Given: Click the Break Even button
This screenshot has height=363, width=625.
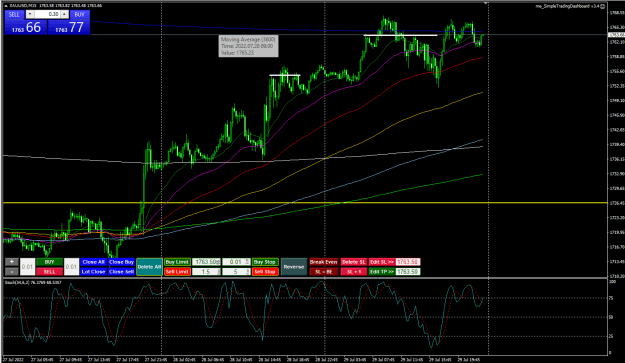Looking at the screenshot, I should pos(324,262).
